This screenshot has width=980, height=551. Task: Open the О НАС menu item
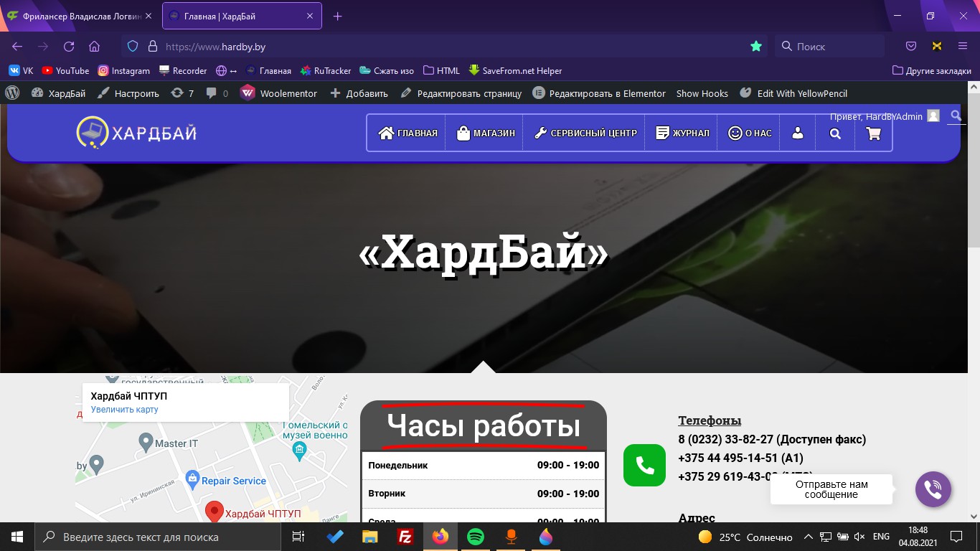(x=750, y=133)
